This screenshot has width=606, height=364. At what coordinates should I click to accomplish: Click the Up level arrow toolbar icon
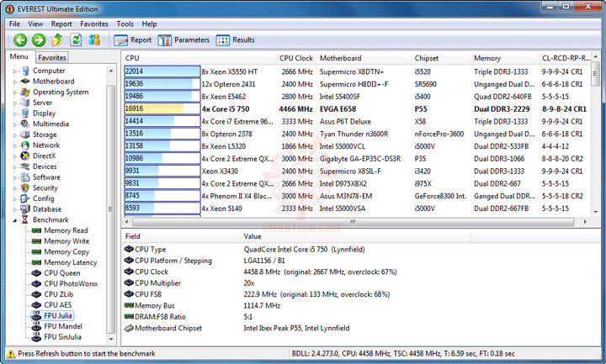coord(57,40)
